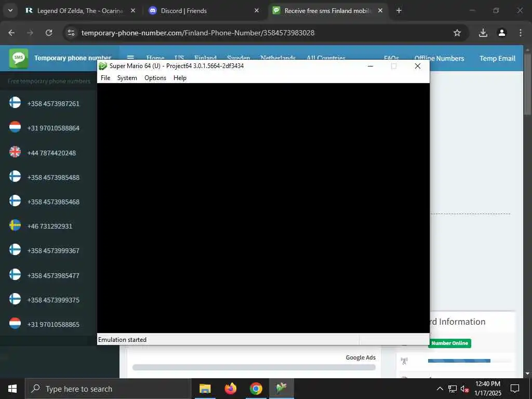Viewport: 532px width, 399px height.
Task: Open the Temporary phone number home link
Action: coord(73,58)
